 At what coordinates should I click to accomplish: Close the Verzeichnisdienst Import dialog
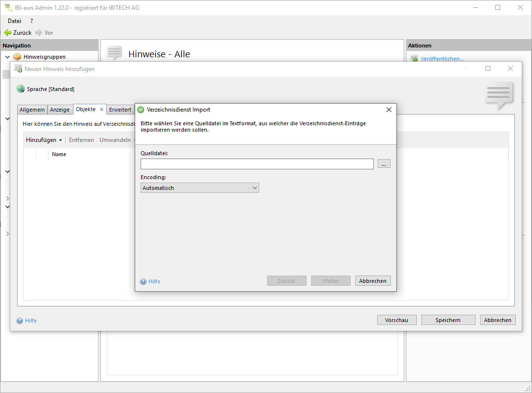389,110
